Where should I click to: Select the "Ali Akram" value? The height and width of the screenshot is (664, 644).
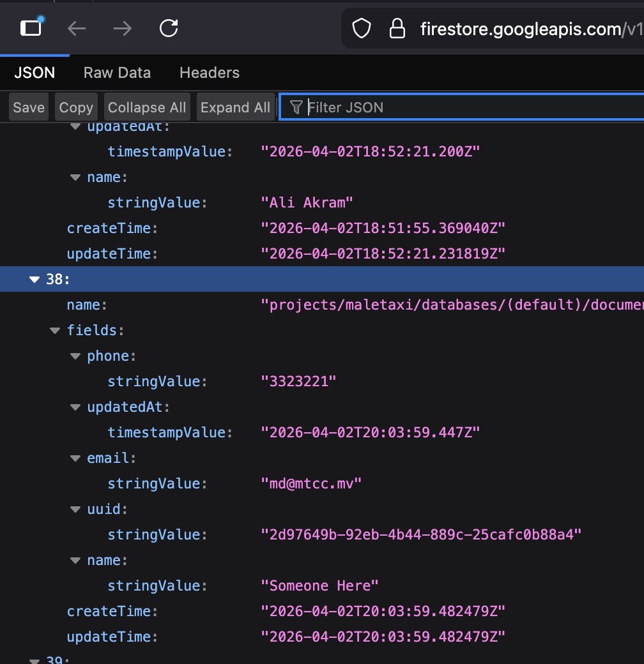pos(307,203)
